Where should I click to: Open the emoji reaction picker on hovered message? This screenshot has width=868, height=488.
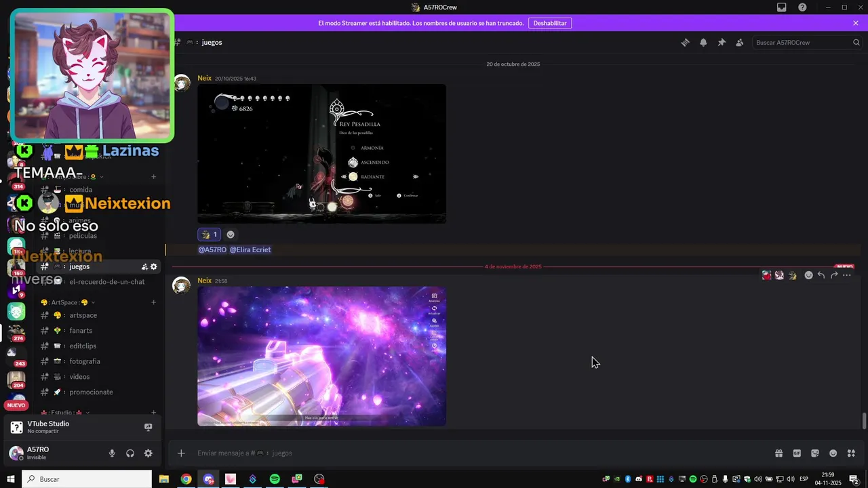point(808,275)
